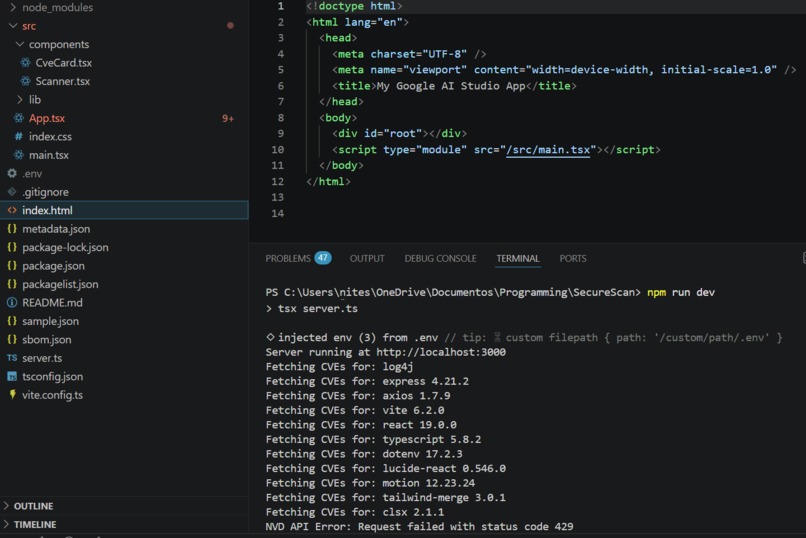
Task: Collapse the src folder
Action: tap(13, 26)
